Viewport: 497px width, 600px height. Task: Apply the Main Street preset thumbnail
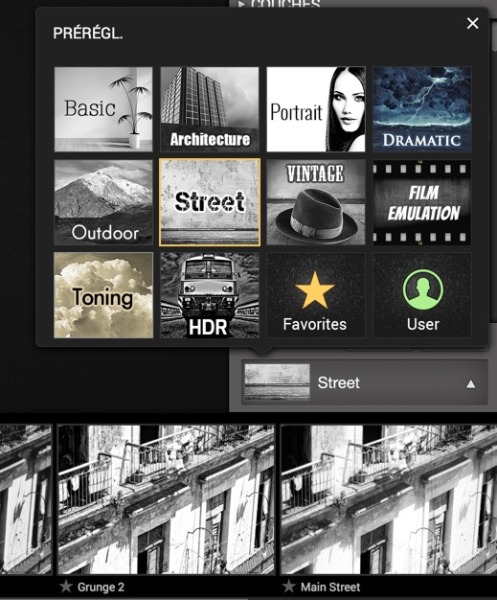[x=389, y=499]
